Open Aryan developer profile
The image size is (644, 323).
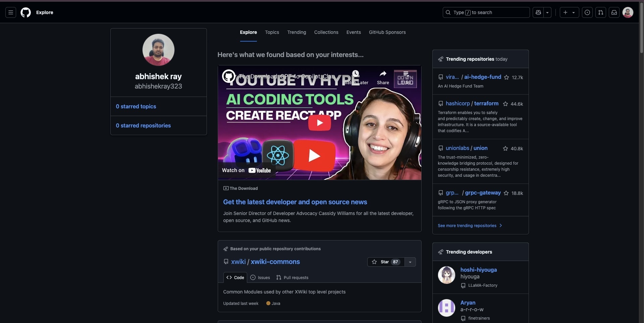point(468,303)
